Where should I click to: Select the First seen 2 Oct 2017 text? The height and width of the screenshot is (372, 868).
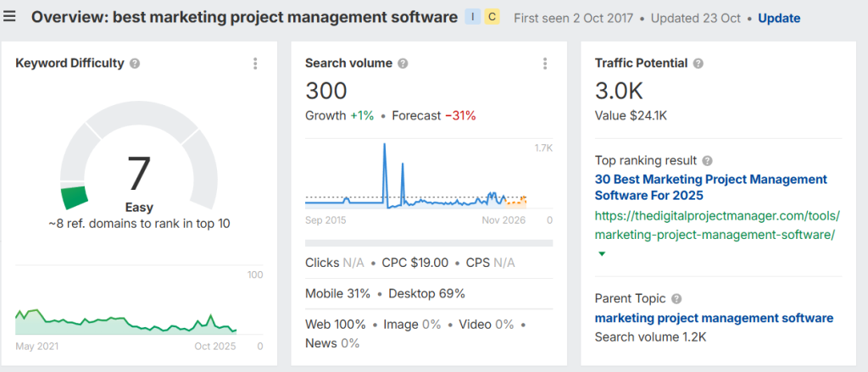(x=574, y=19)
